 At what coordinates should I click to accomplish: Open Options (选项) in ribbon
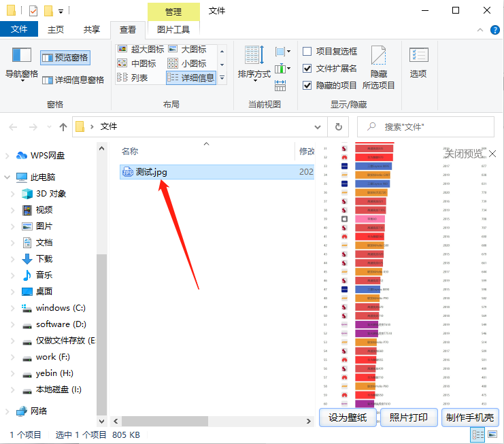tap(418, 63)
